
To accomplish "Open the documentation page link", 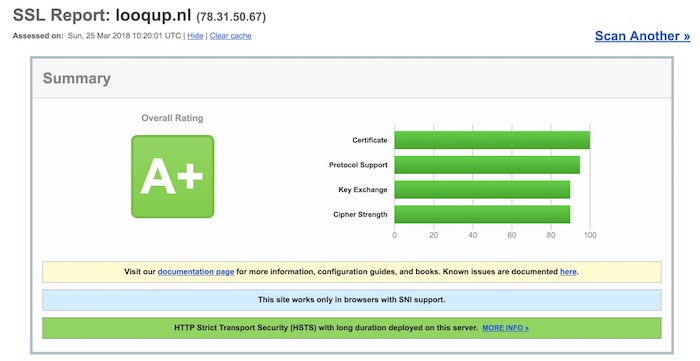I will 196,272.
